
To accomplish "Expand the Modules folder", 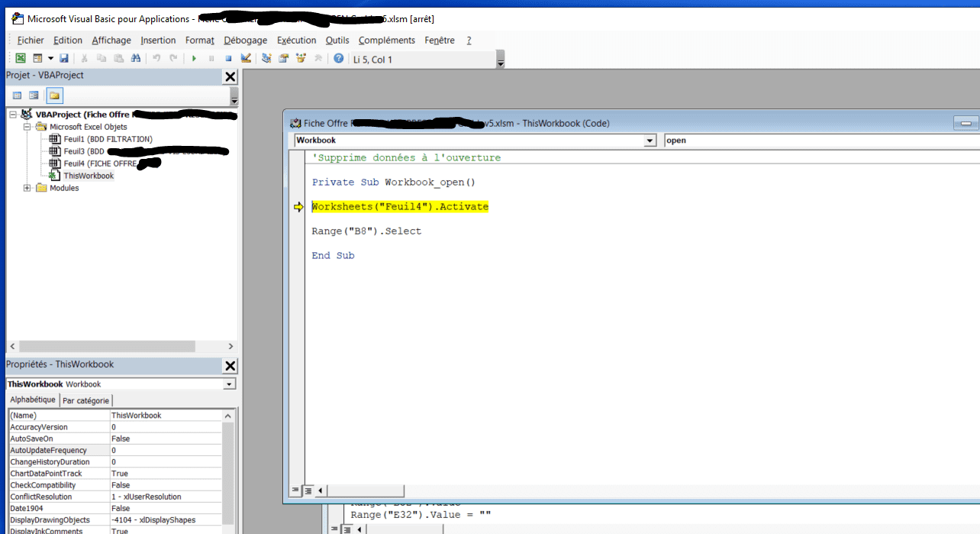I will pos(28,188).
